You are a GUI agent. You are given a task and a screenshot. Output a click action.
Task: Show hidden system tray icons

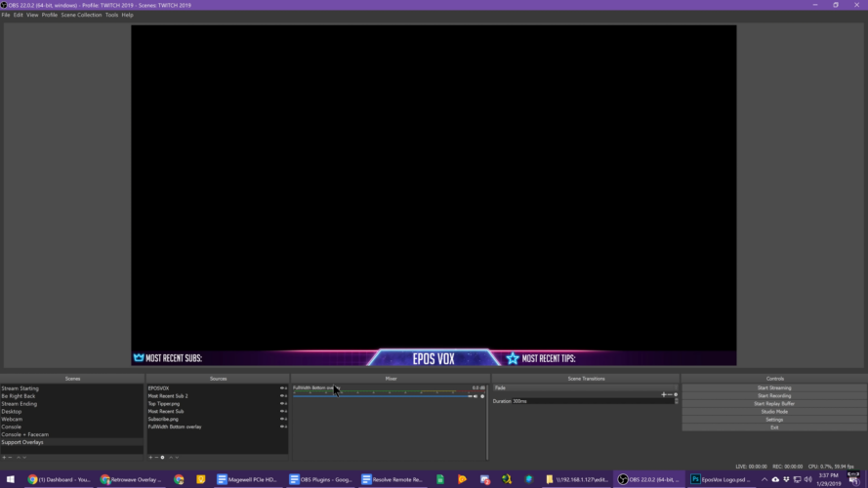point(765,479)
